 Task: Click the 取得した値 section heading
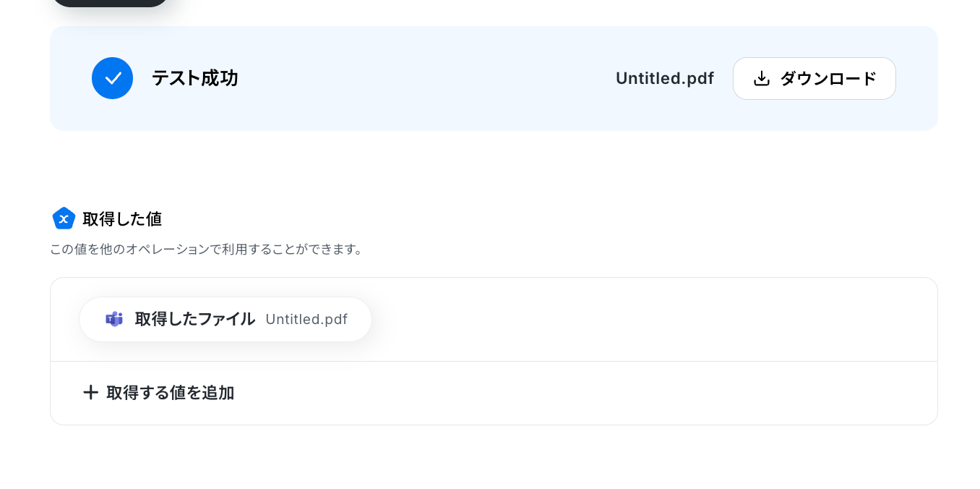click(122, 218)
